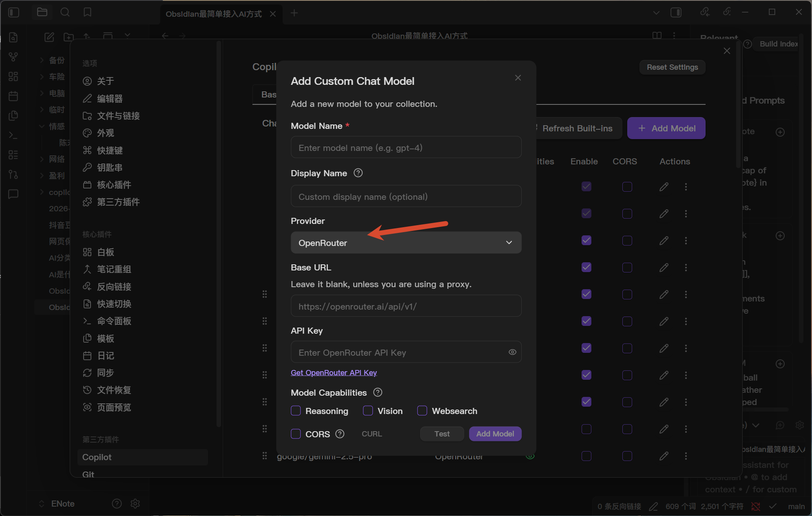Open more actions for first model row
812x516 pixels.
(x=686, y=187)
